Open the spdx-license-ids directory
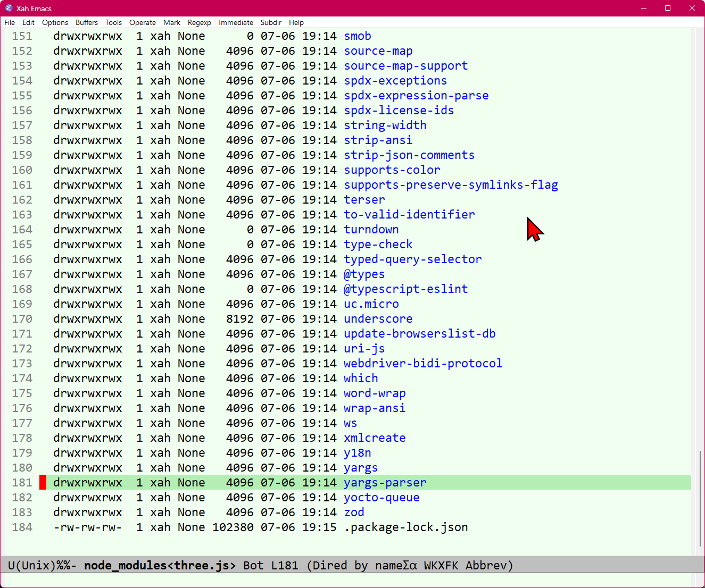 pos(399,111)
